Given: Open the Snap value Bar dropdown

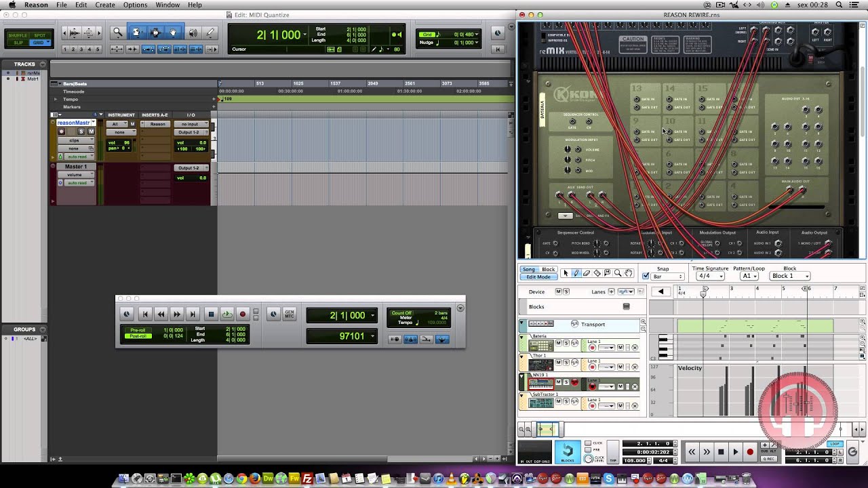Looking at the screenshot, I should point(667,277).
